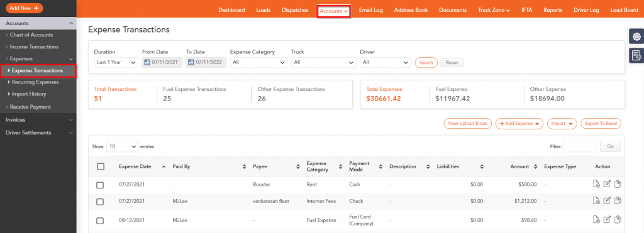Change the Show entries count dropdown
The height and width of the screenshot is (233, 644).
pos(123,146)
